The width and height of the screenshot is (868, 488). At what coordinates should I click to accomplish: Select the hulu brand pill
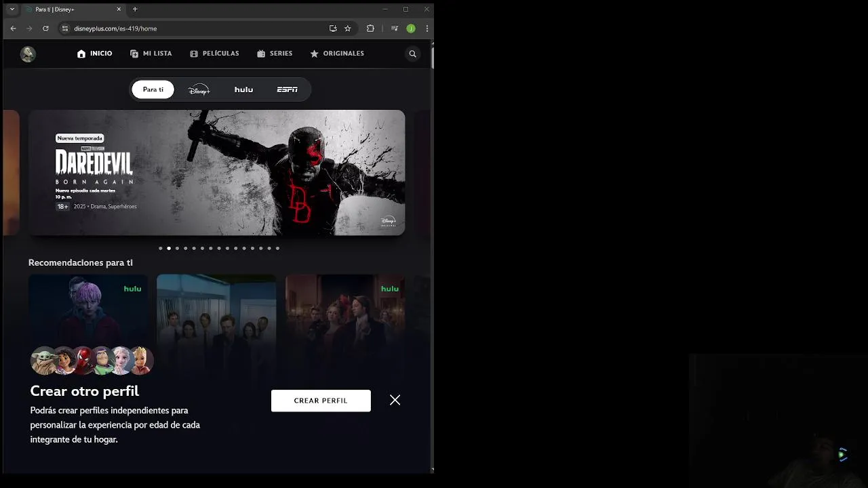[243, 89]
